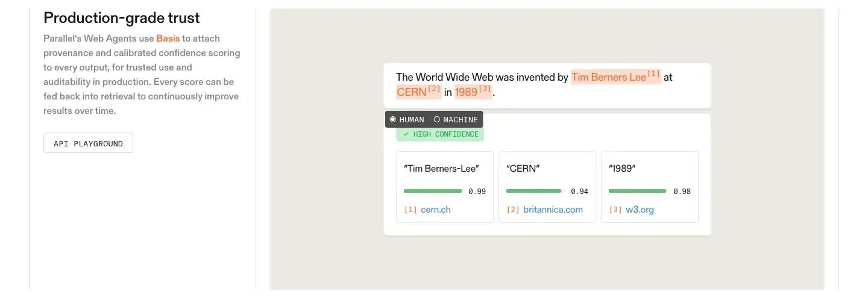The height and width of the screenshot is (300, 868).
Task: Click the 0.99 confidence bar
Action: click(x=433, y=191)
